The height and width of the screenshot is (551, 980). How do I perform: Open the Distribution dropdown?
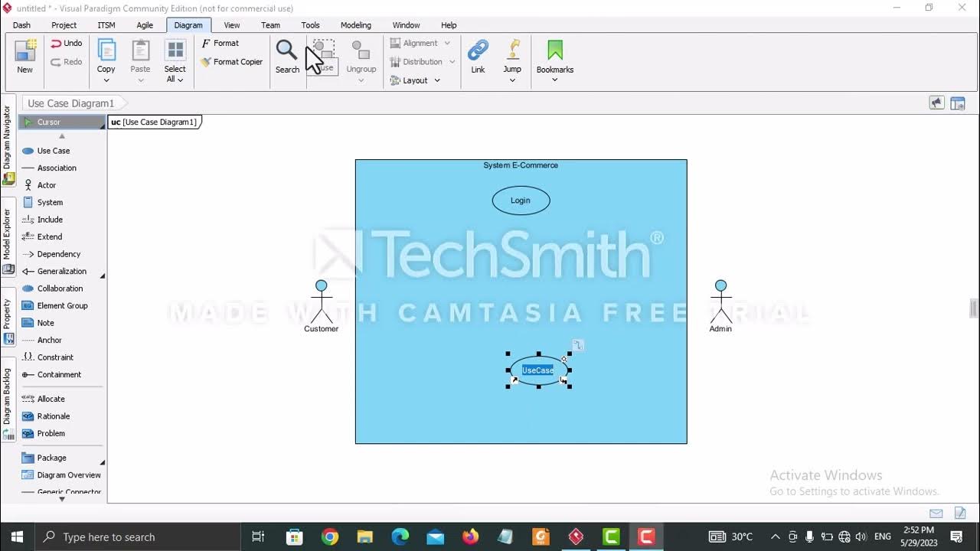[423, 62]
